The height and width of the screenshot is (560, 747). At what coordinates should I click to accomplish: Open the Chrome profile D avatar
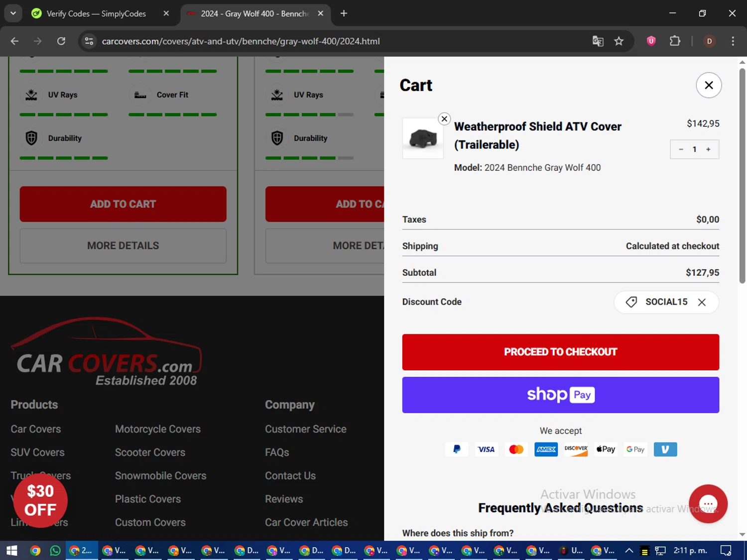[x=709, y=41]
